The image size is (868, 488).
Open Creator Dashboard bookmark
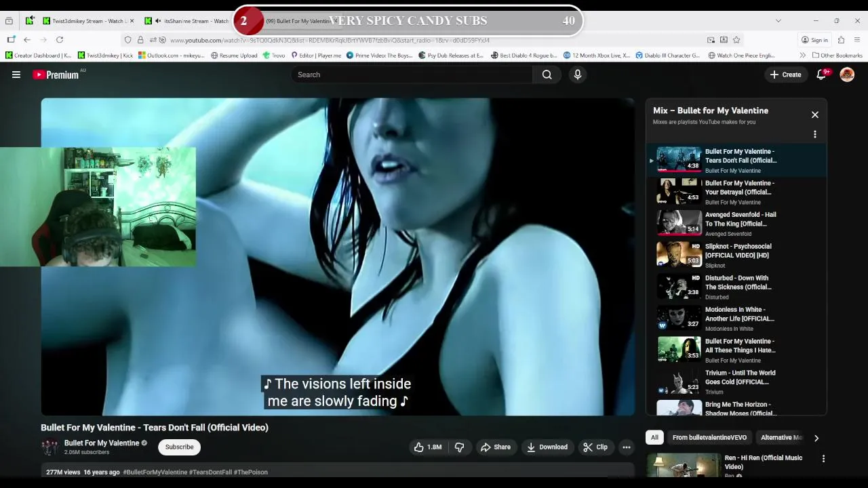pos(39,56)
